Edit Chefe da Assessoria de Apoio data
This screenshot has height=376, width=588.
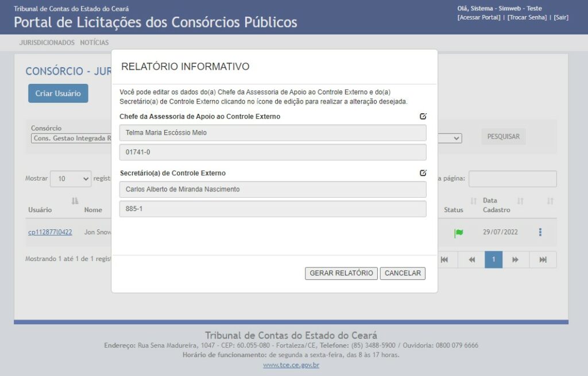pyautogui.click(x=423, y=116)
